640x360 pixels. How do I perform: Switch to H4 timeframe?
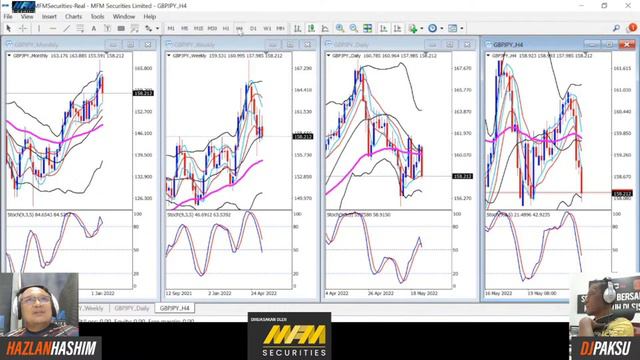[240, 29]
